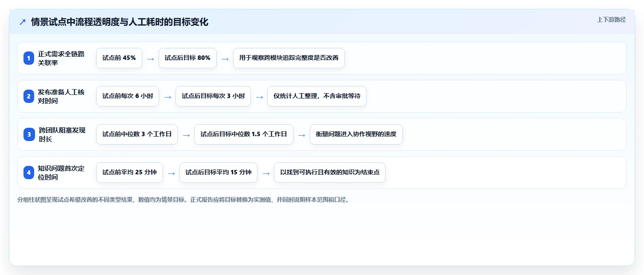The image size is (644, 275).
Task: Click the 知识问题首次定位时间 row label
Action: click(x=61, y=173)
